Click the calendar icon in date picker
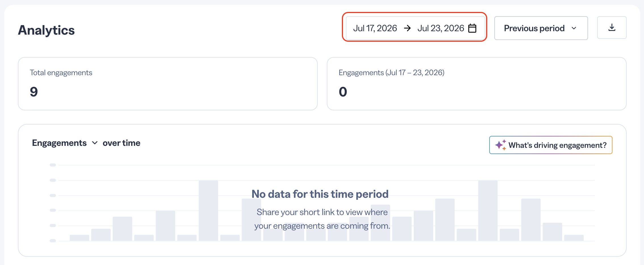 [x=472, y=28]
